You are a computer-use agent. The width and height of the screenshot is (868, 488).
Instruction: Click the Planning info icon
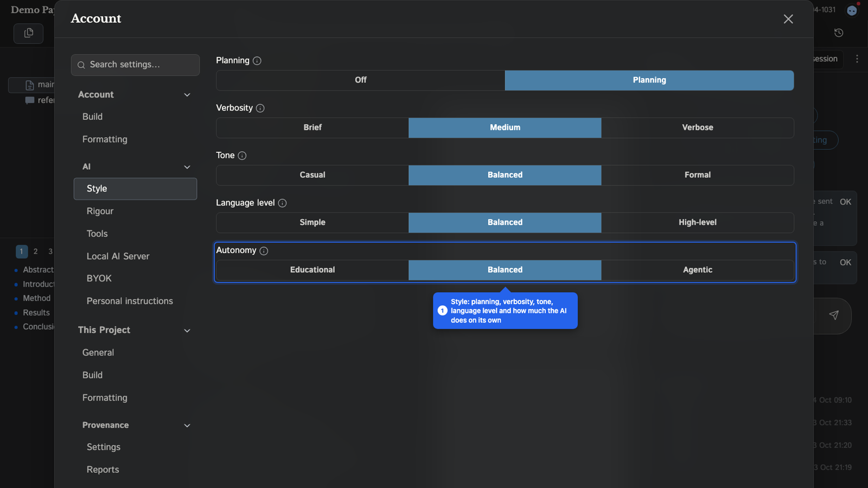tap(257, 61)
